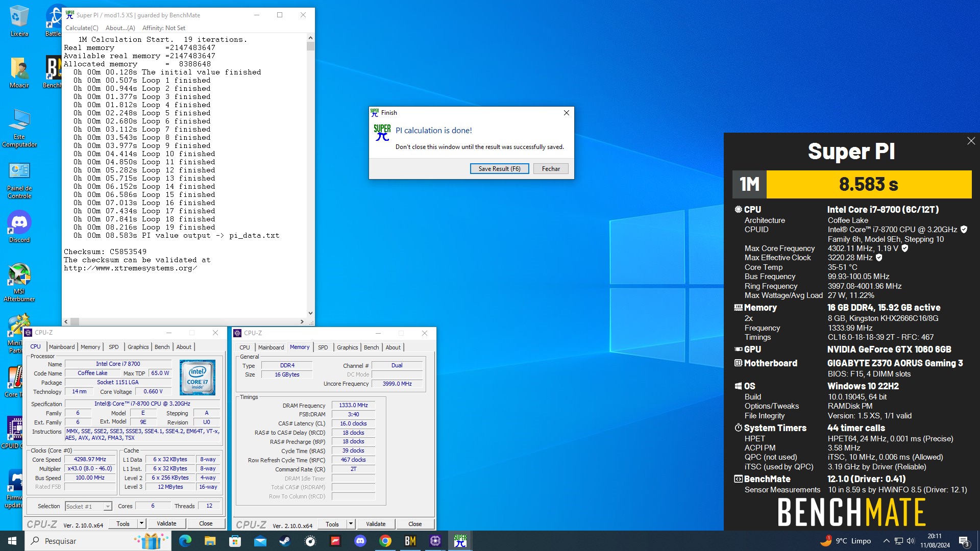Open Este Computador desktop icon

click(19, 128)
